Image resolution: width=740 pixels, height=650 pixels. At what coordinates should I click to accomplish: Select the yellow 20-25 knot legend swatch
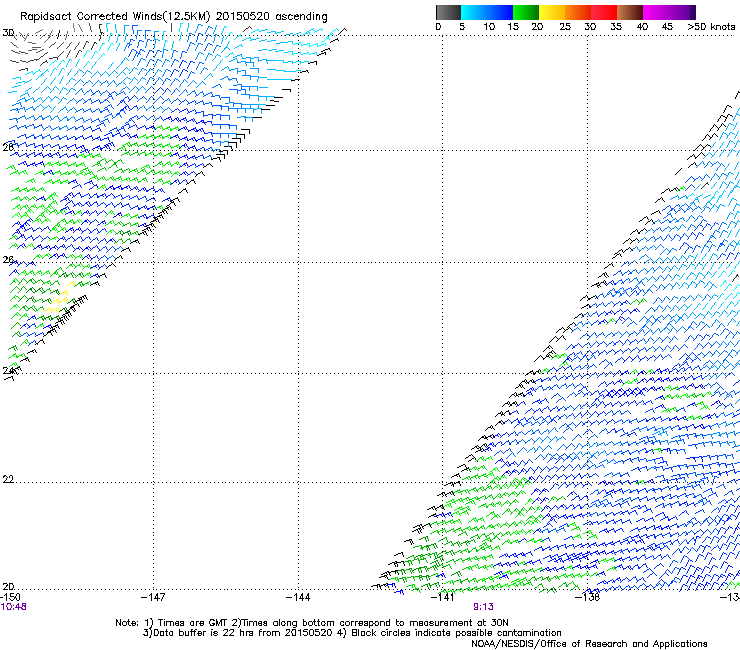pyautogui.click(x=552, y=12)
